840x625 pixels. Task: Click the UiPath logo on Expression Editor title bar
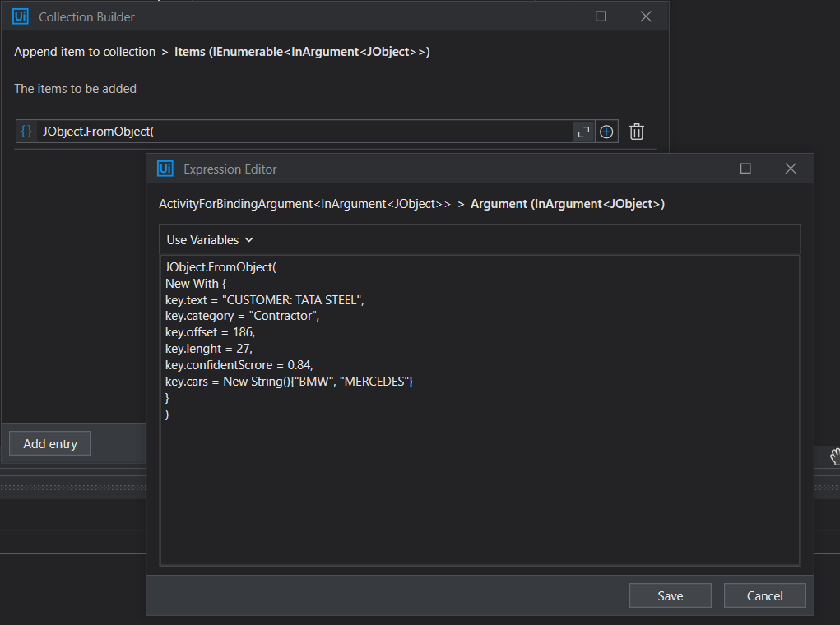point(166,169)
